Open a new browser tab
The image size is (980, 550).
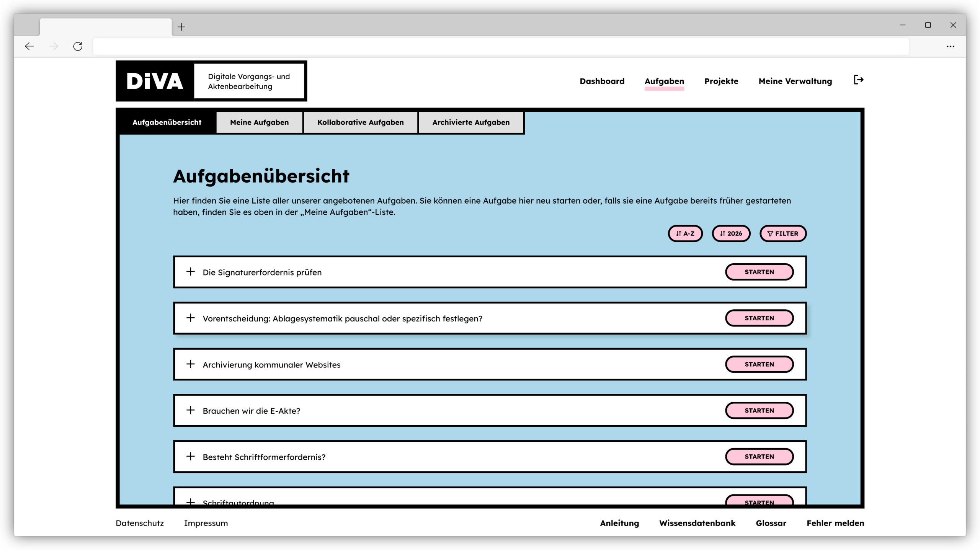pyautogui.click(x=181, y=27)
